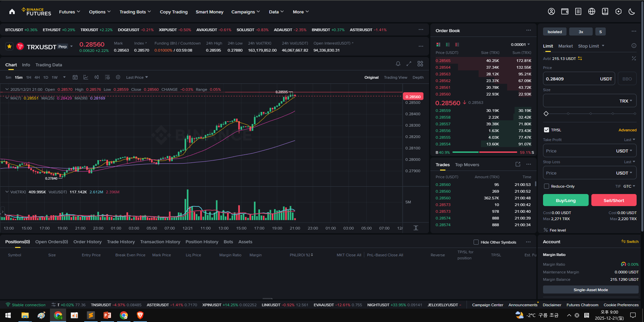644x322 pixels.
Task: Open the user profile icon
Action: (551, 12)
